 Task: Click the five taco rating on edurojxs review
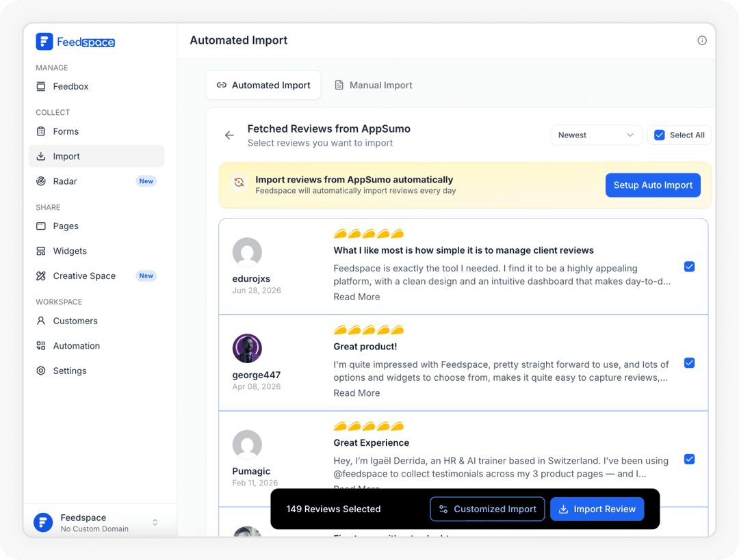(x=369, y=234)
